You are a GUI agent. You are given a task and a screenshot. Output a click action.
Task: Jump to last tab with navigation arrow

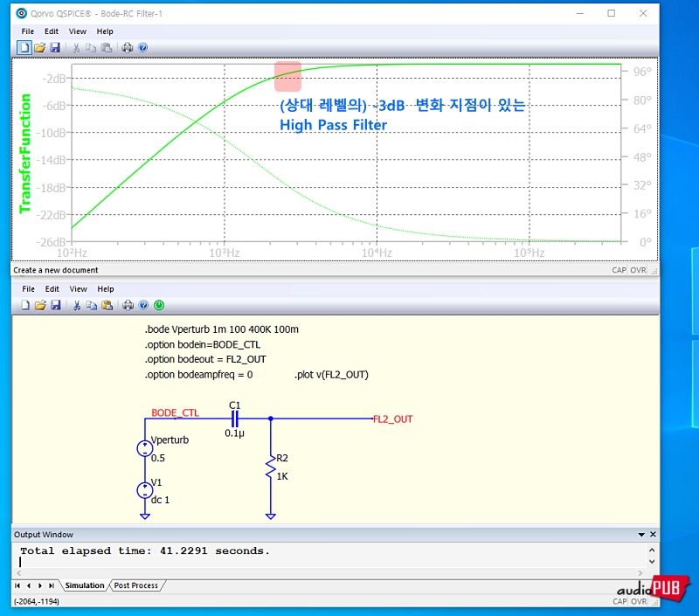52,585
